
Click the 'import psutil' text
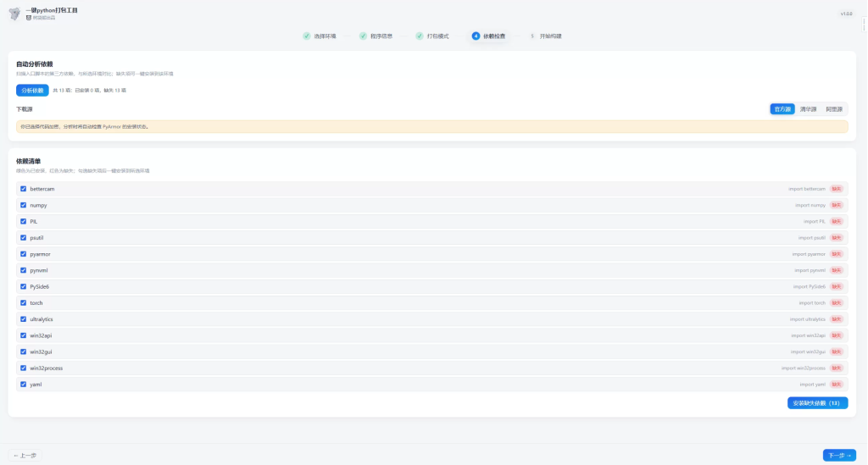[x=811, y=238]
